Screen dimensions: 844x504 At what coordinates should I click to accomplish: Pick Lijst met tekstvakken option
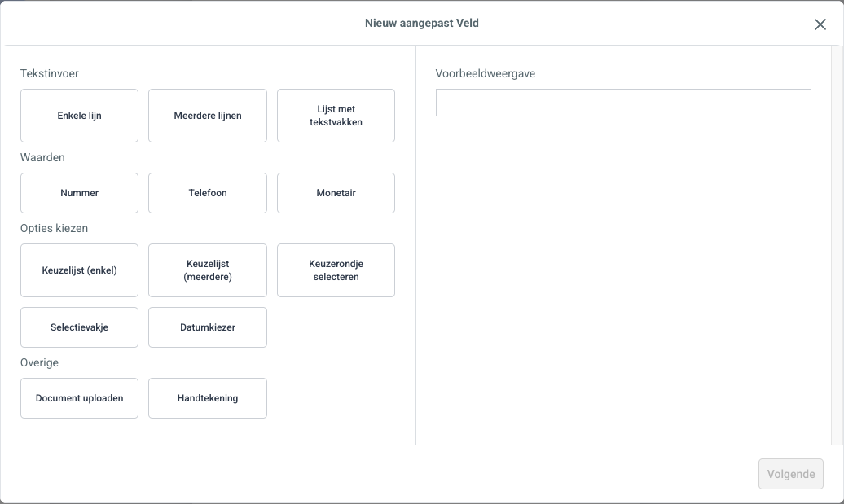tap(336, 116)
